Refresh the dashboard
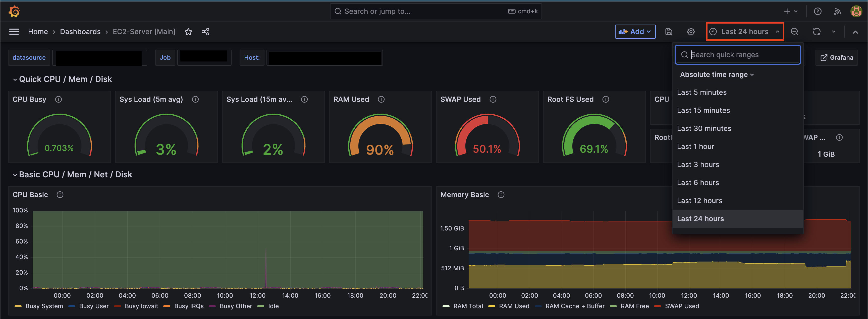The width and height of the screenshot is (868, 319). point(817,32)
